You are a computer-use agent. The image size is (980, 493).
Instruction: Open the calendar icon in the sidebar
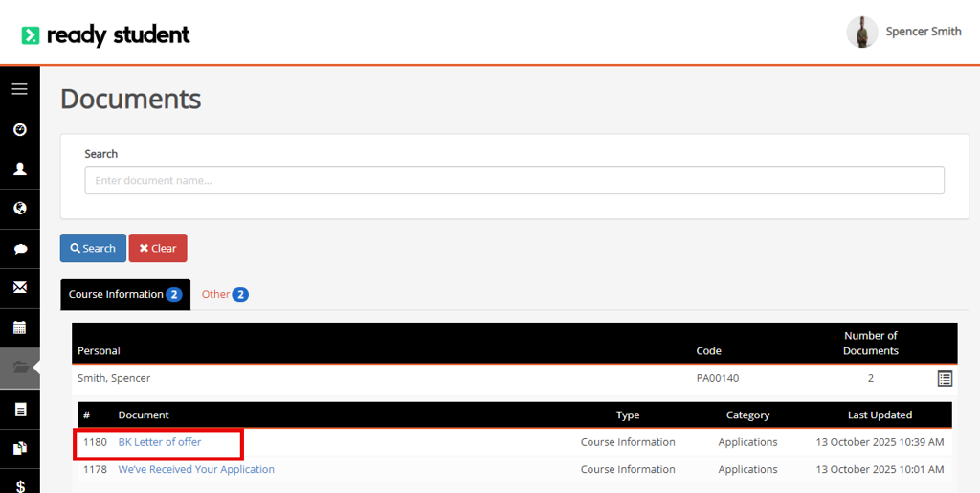tap(20, 327)
